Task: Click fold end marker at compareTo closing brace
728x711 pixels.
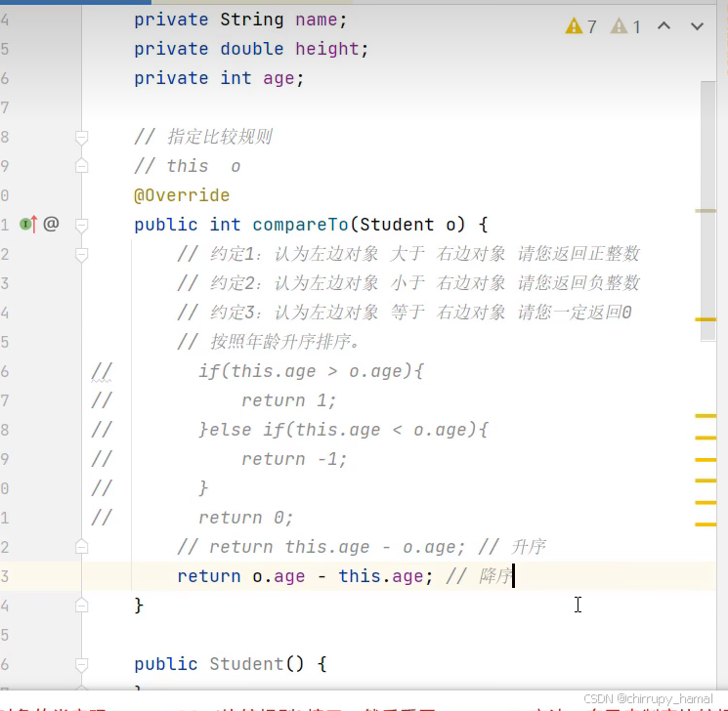Action: pyautogui.click(x=82, y=606)
